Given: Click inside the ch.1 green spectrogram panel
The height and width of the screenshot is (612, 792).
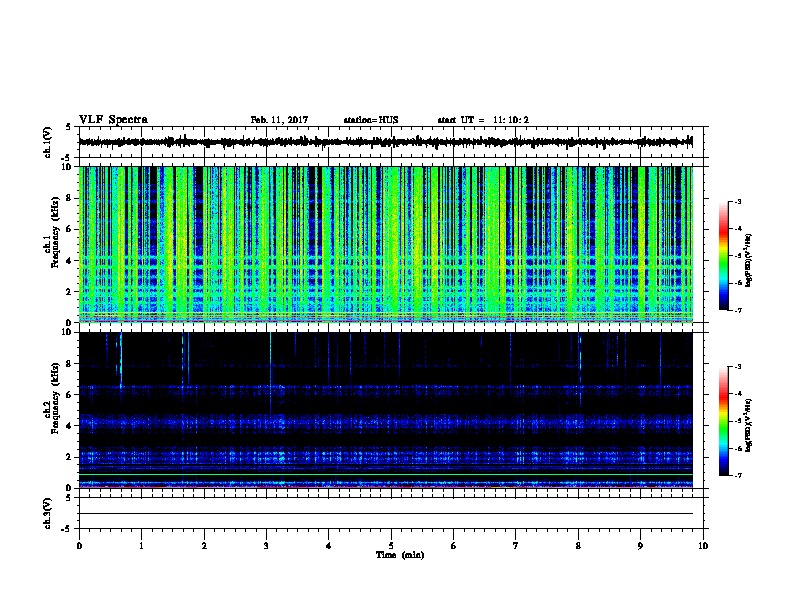Looking at the screenshot, I should 385,244.
